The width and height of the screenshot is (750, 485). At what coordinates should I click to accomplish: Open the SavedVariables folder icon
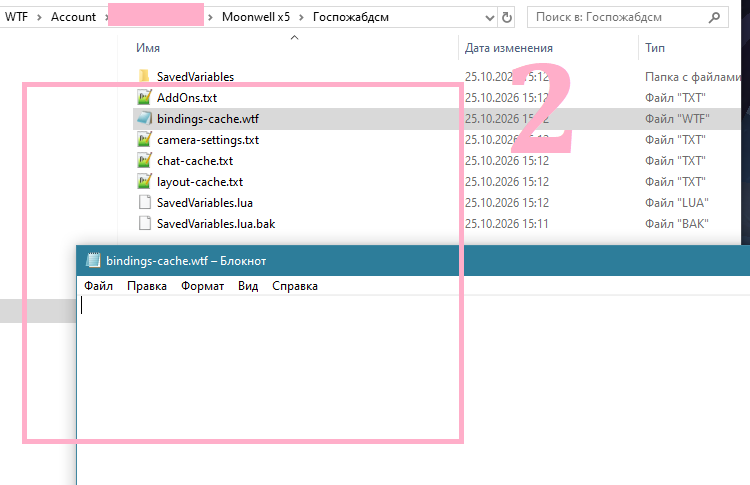pyautogui.click(x=144, y=77)
